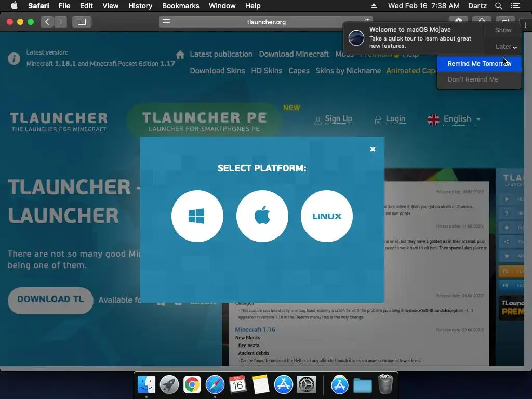Click the Dartz user name in menu bar

tap(477, 6)
